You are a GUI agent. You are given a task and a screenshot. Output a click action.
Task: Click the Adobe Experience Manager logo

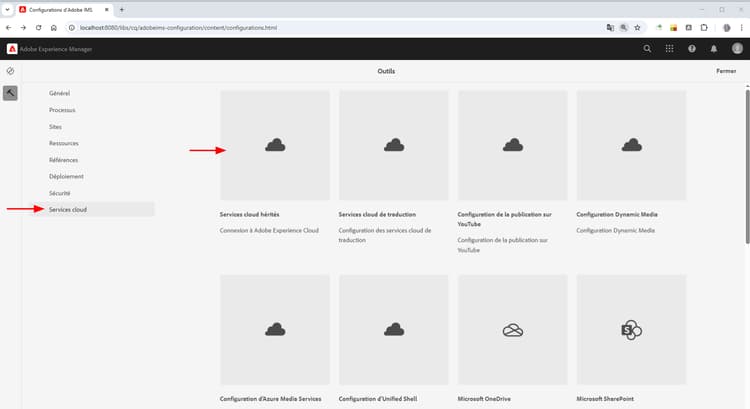pyautogui.click(x=12, y=49)
